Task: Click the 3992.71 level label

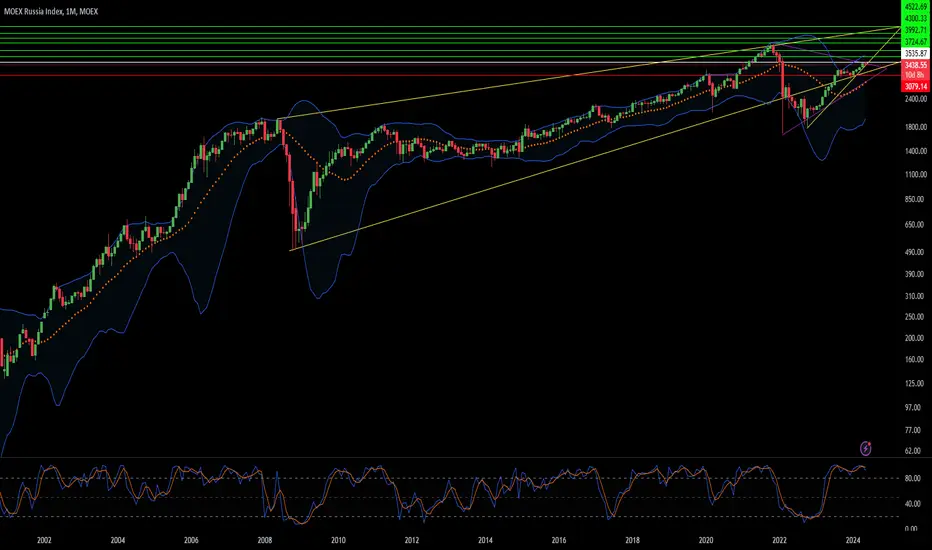Action: [x=915, y=30]
